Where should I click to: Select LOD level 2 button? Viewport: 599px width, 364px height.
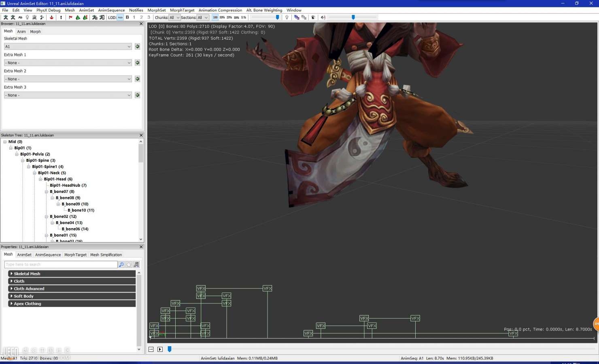pyautogui.click(x=141, y=17)
